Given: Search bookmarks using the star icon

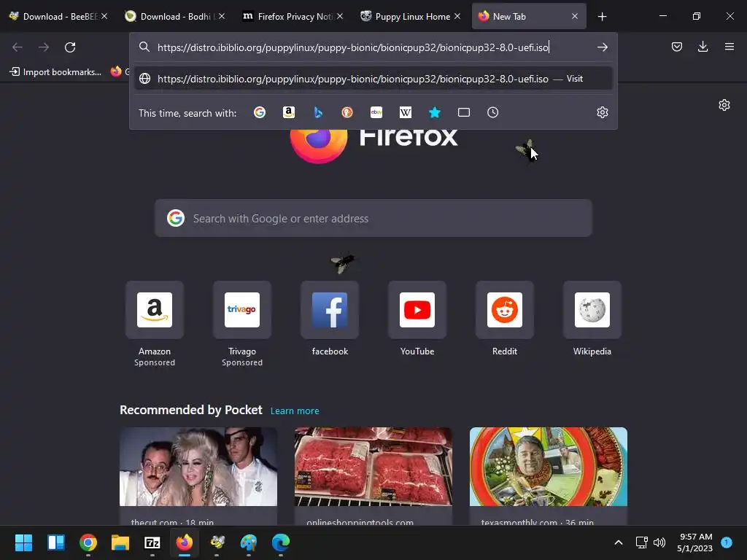Looking at the screenshot, I should click(435, 112).
